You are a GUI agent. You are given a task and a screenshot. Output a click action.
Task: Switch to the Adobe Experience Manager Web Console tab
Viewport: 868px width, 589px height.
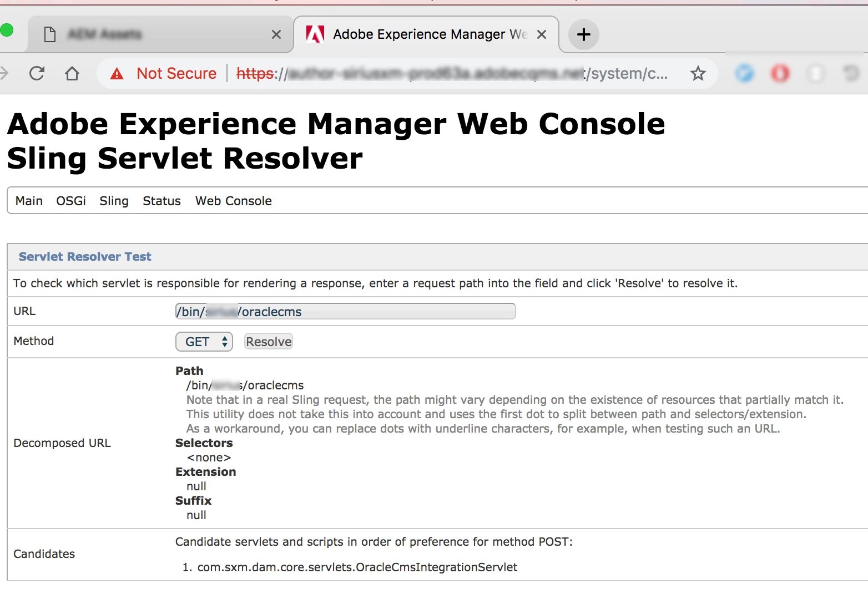(426, 34)
